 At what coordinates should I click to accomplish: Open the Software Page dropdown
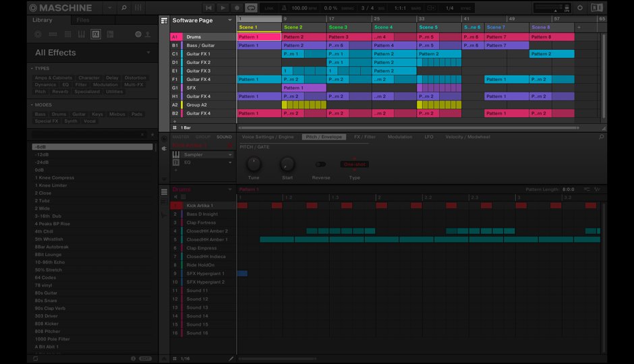(x=229, y=20)
